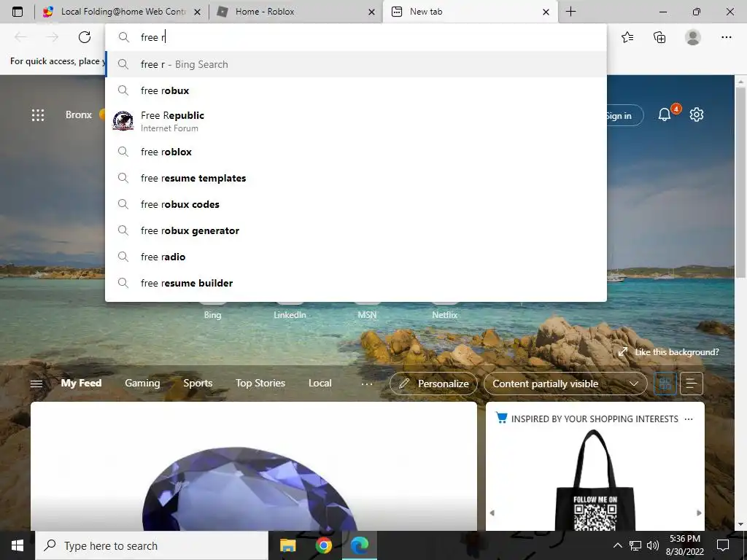Open the My Feed tab
Screen dimensions: 747x560
[81, 384]
